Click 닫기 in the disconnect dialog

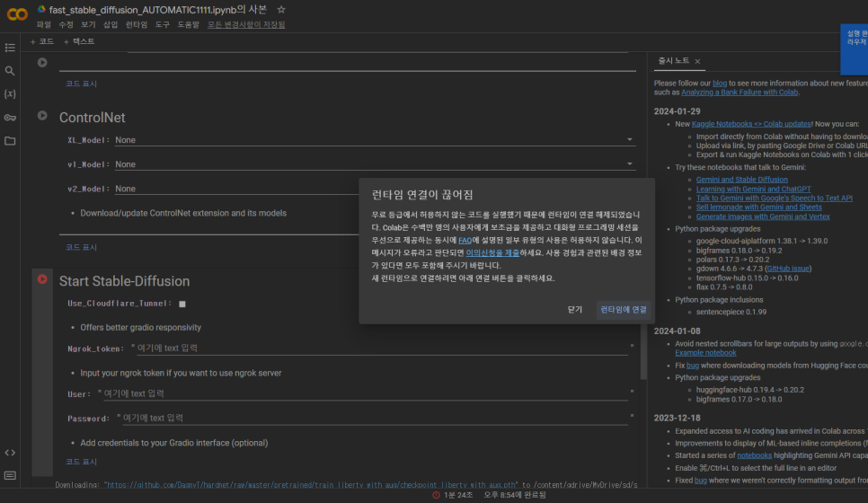click(x=574, y=309)
